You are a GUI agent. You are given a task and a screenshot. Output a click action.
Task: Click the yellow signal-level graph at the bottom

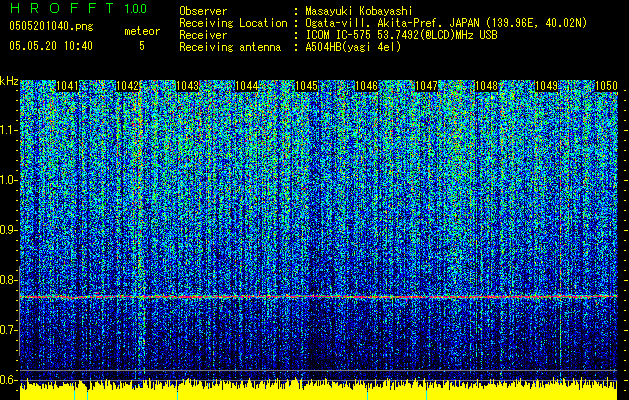click(319, 390)
